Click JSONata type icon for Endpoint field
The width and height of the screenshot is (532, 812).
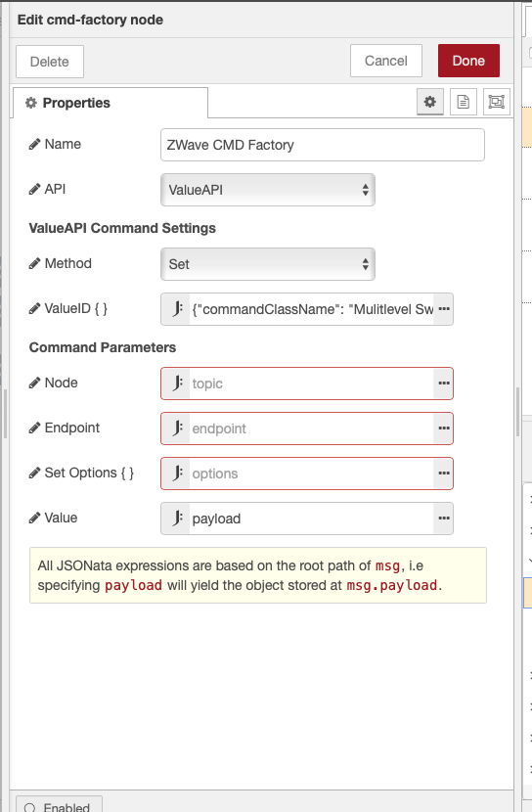(x=177, y=429)
